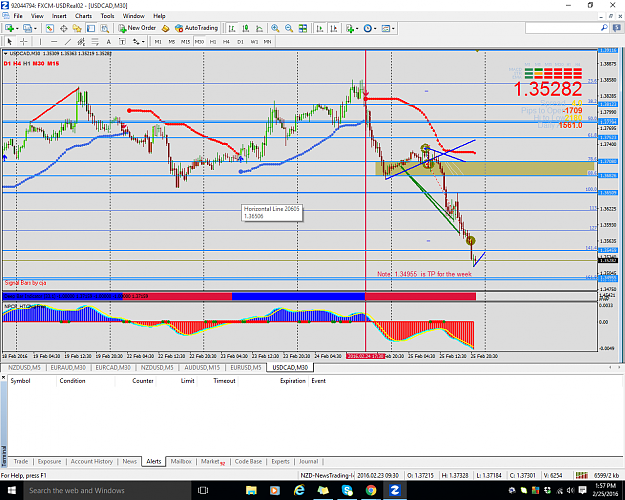Toggle chart shift from right border
625x500 pixels.
point(334,28)
